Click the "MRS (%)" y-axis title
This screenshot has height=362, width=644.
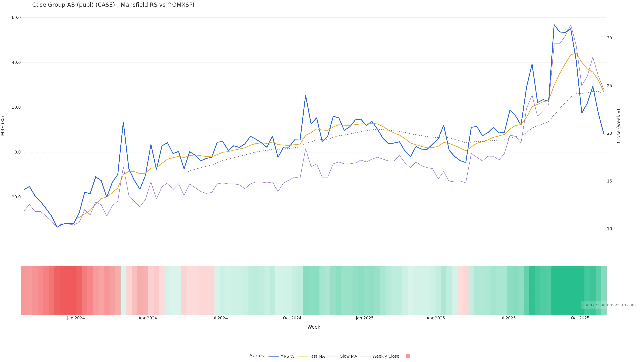click(x=3, y=126)
